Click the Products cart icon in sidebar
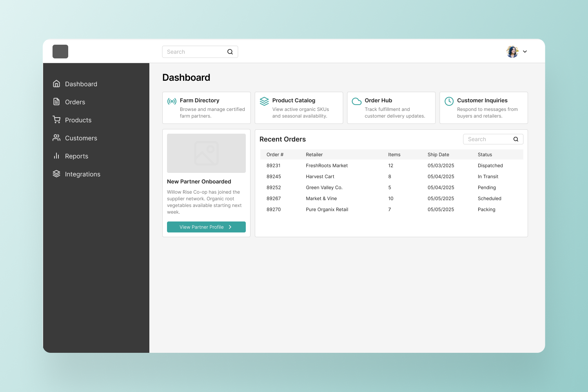Screen dimensions: 588x392 (56, 120)
